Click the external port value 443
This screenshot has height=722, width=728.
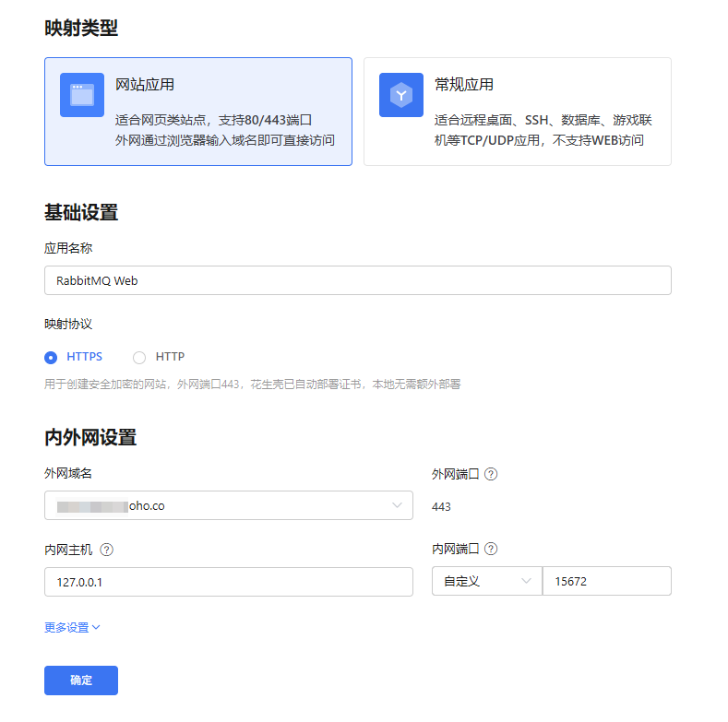point(441,506)
